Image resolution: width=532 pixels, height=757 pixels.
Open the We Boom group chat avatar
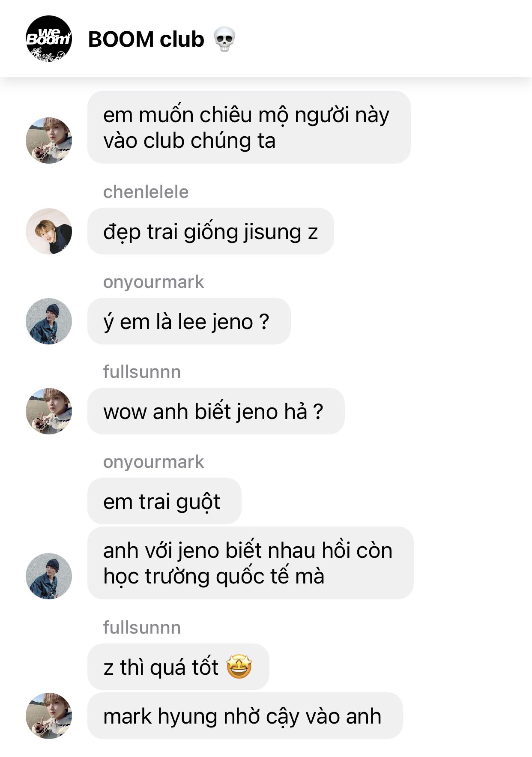pos(49,39)
